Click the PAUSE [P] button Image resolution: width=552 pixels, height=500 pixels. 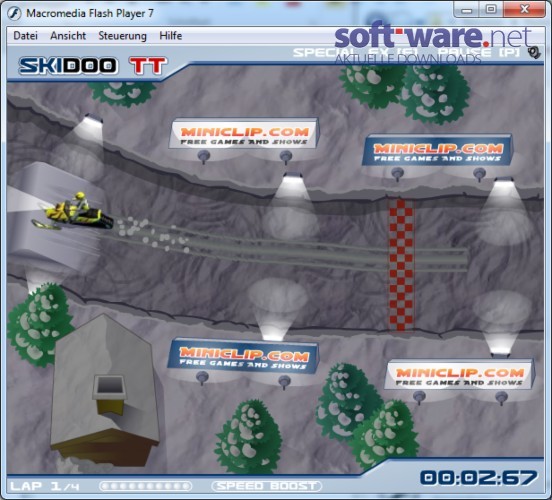(x=479, y=53)
